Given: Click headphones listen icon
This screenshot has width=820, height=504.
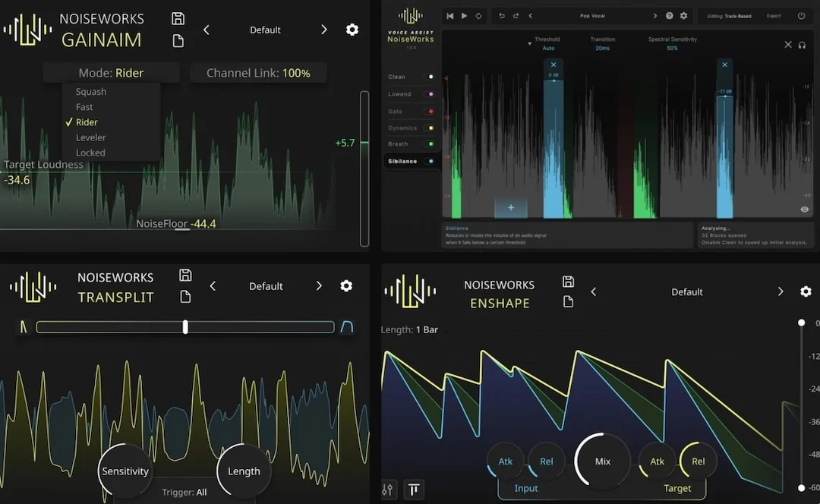Looking at the screenshot, I should pyautogui.click(x=803, y=45).
